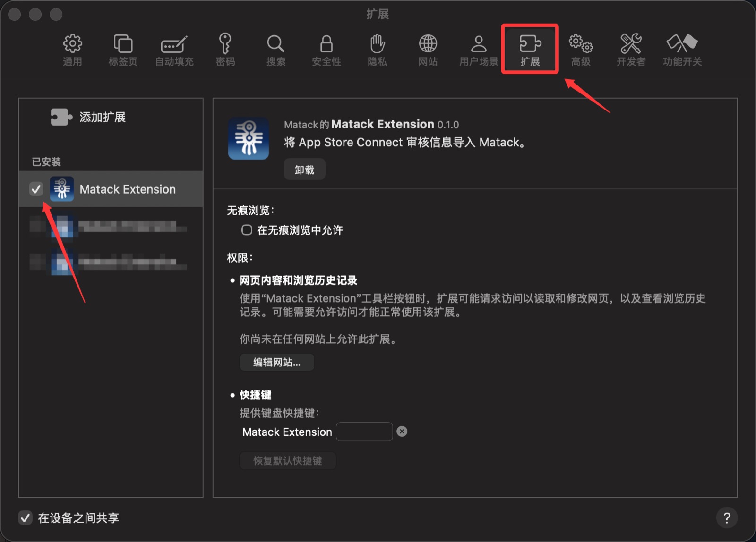The width and height of the screenshot is (756, 542).
Task: Click the 恢复默认快捷键 button
Action: pos(287,460)
